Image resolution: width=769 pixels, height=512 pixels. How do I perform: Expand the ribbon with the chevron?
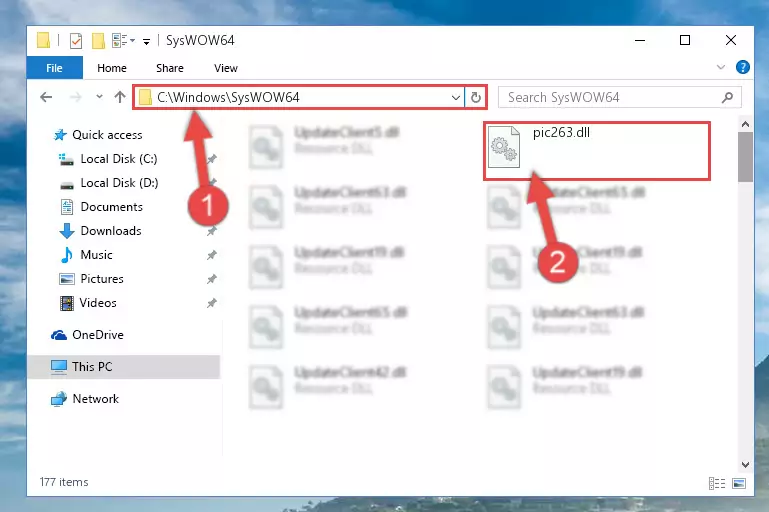pyautogui.click(x=720, y=67)
